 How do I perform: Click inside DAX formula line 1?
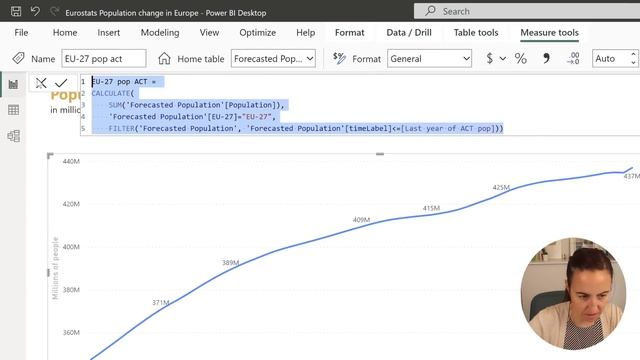(124, 82)
